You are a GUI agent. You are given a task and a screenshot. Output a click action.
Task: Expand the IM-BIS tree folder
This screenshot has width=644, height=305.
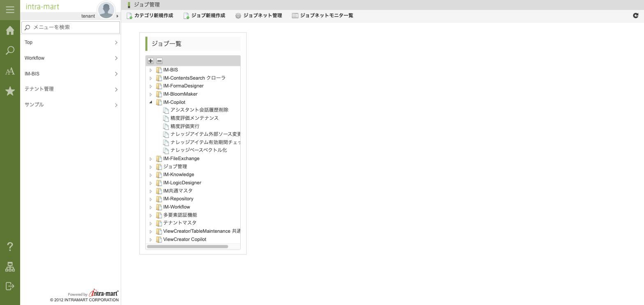click(x=151, y=70)
